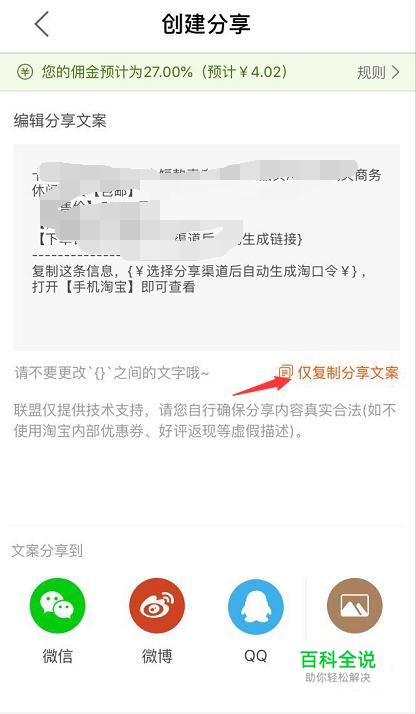
Task: Tap the commission estimate banner
Action: pos(208,72)
